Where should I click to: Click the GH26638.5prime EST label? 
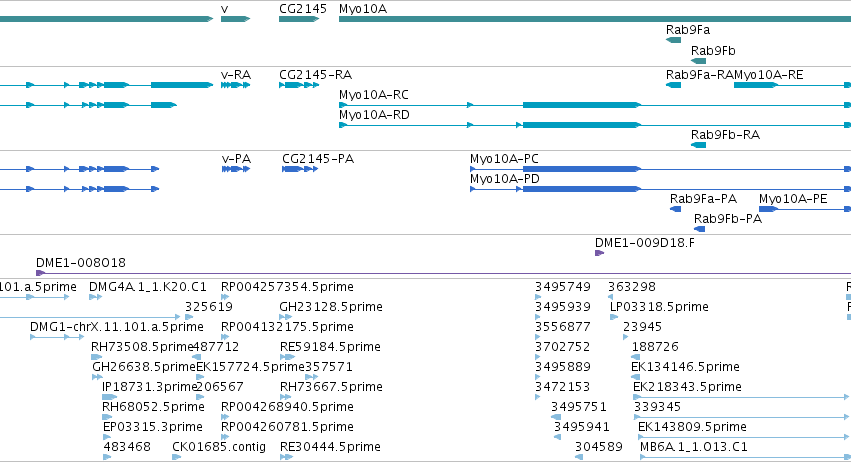[144, 368]
